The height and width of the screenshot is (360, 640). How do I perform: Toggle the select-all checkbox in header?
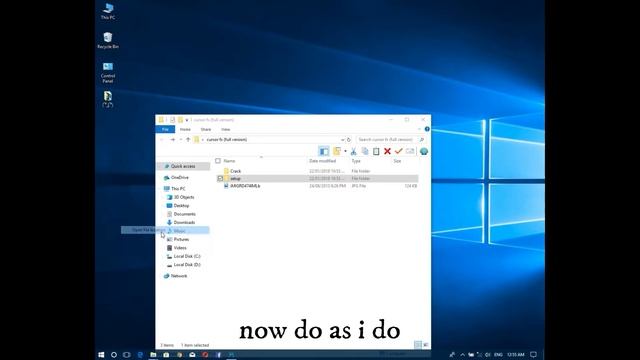tap(218, 161)
